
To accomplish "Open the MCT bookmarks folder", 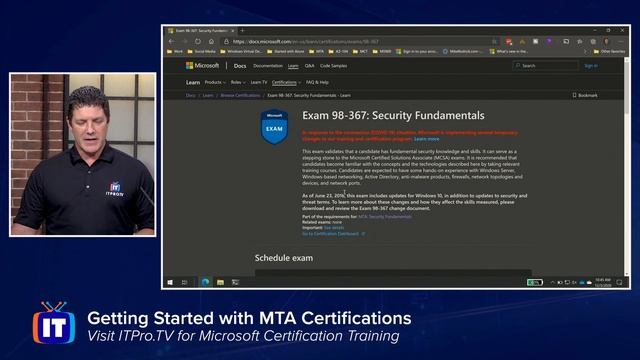I will coord(360,51).
